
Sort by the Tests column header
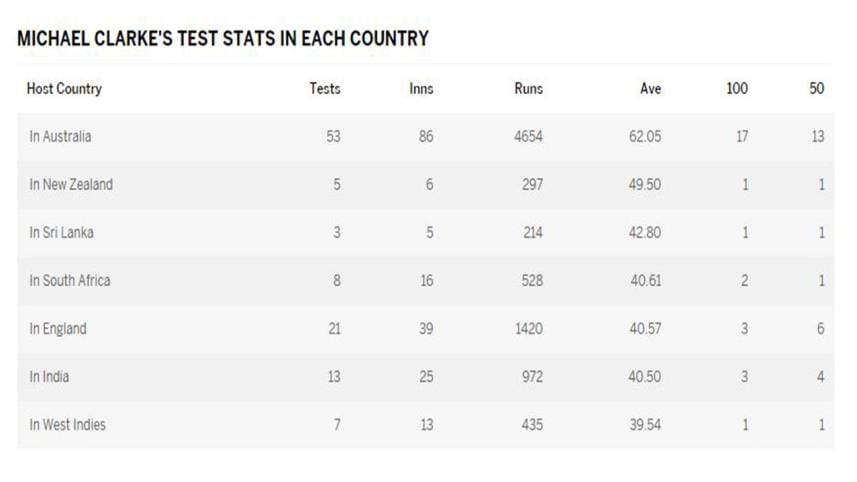pyautogui.click(x=324, y=89)
